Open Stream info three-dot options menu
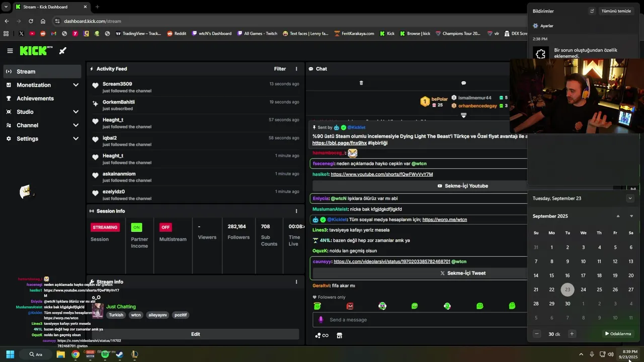Screen dimensions: 644x362 (x=296, y=282)
